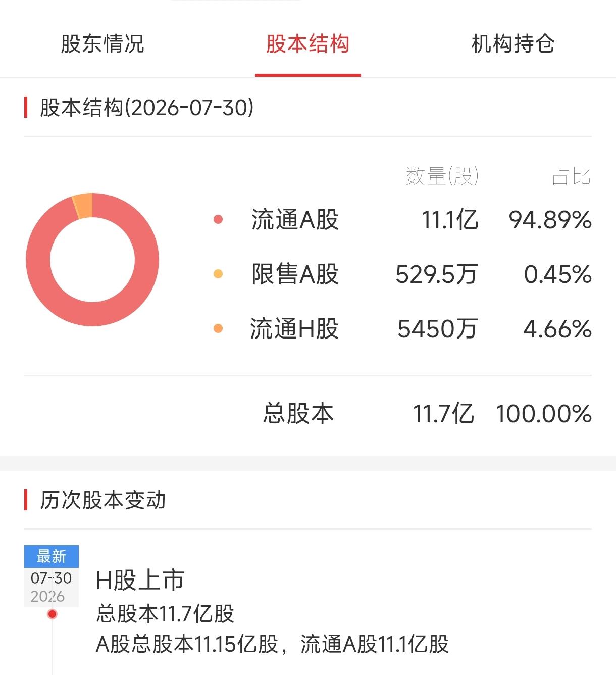Screen dimensions: 616x675
Task: Select the 股本结构 tab
Action: click(307, 44)
